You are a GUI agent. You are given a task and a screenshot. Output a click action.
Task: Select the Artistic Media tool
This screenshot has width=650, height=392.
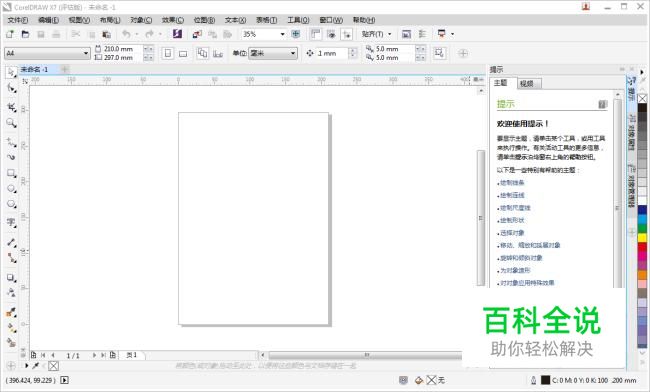point(11,157)
